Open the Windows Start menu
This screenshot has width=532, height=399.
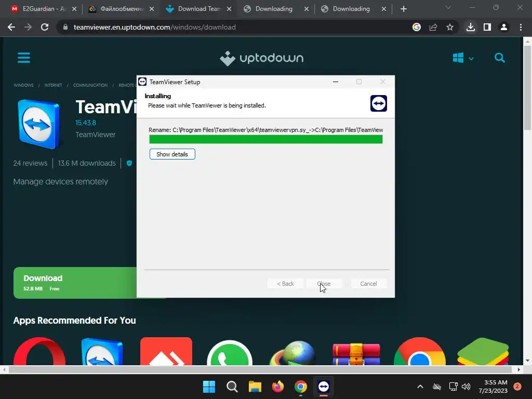209,387
